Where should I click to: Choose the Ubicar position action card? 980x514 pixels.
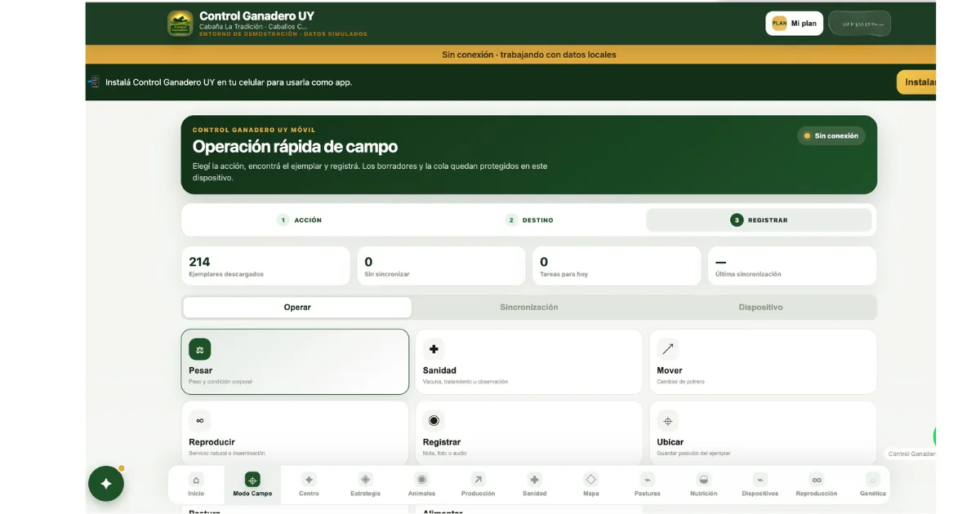point(763,433)
